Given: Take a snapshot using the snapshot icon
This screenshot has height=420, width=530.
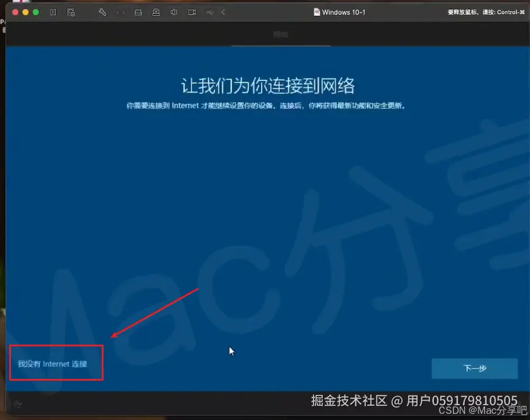Looking at the screenshot, I should [71, 12].
